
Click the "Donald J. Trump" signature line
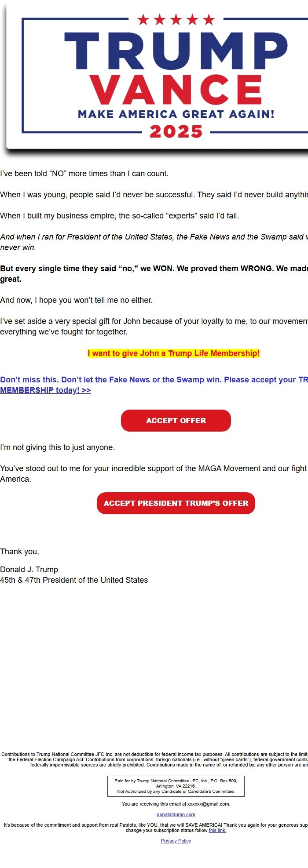29,570
